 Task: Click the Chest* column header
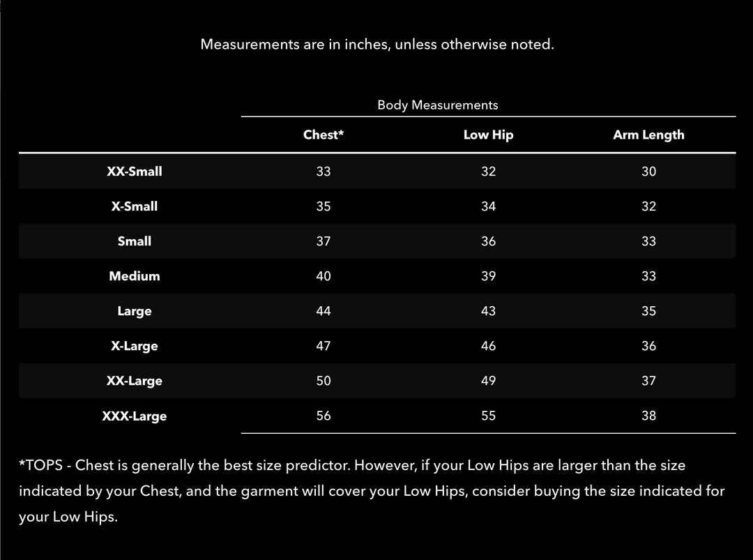point(324,135)
